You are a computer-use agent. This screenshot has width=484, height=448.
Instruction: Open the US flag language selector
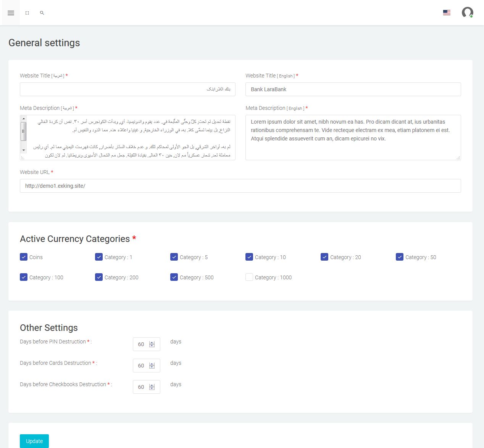click(x=447, y=13)
